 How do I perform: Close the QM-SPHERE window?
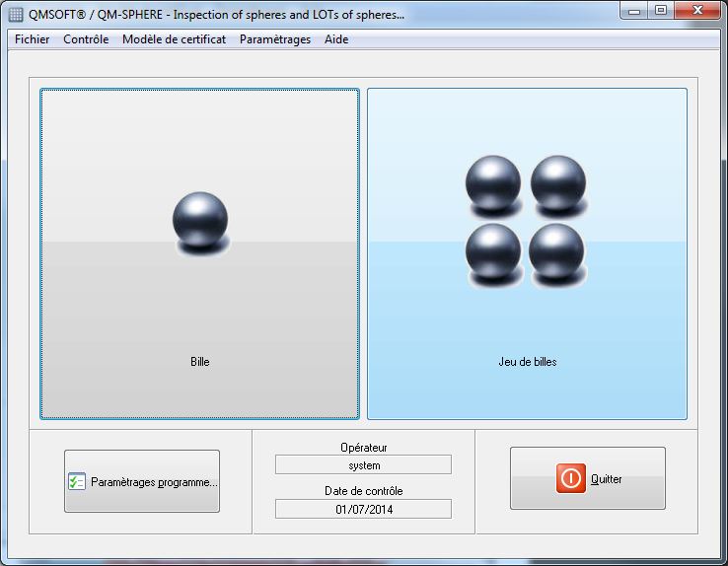[696, 11]
